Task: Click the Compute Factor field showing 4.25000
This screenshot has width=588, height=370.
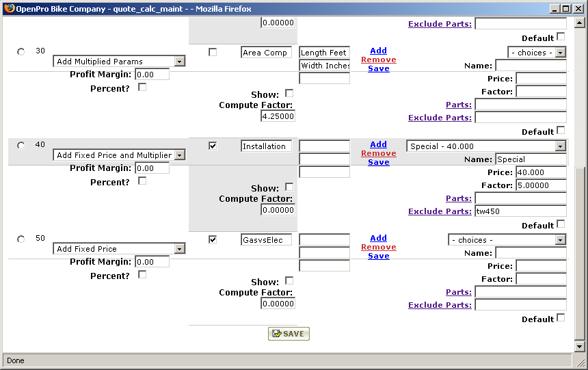Action: tap(278, 116)
